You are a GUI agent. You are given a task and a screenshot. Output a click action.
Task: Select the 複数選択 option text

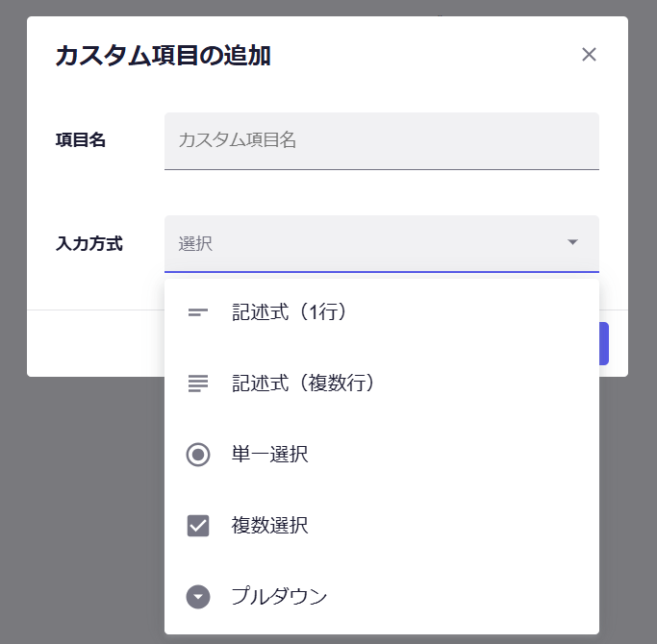pyautogui.click(x=269, y=526)
